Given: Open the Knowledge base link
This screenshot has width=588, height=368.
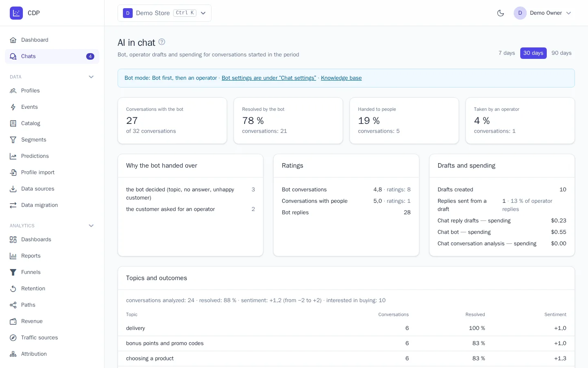Looking at the screenshot, I should click(x=341, y=78).
